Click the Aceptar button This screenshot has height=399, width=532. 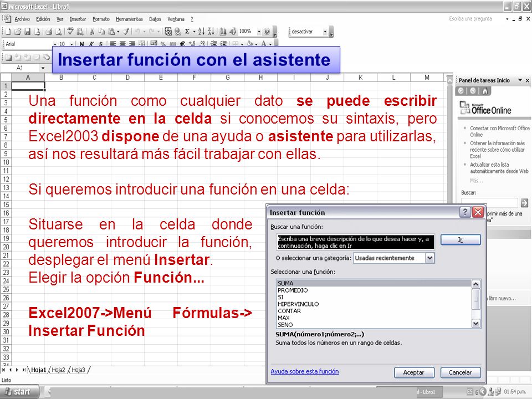tap(414, 372)
